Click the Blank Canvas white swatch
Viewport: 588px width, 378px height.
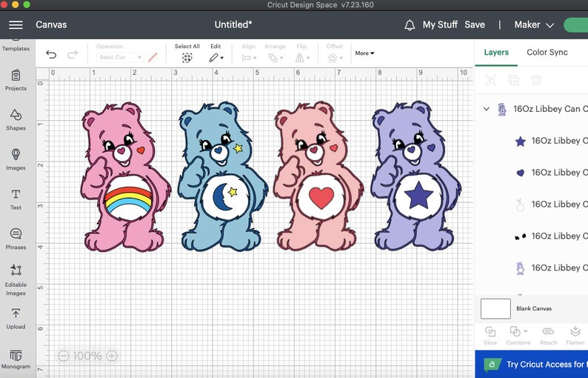[495, 308]
